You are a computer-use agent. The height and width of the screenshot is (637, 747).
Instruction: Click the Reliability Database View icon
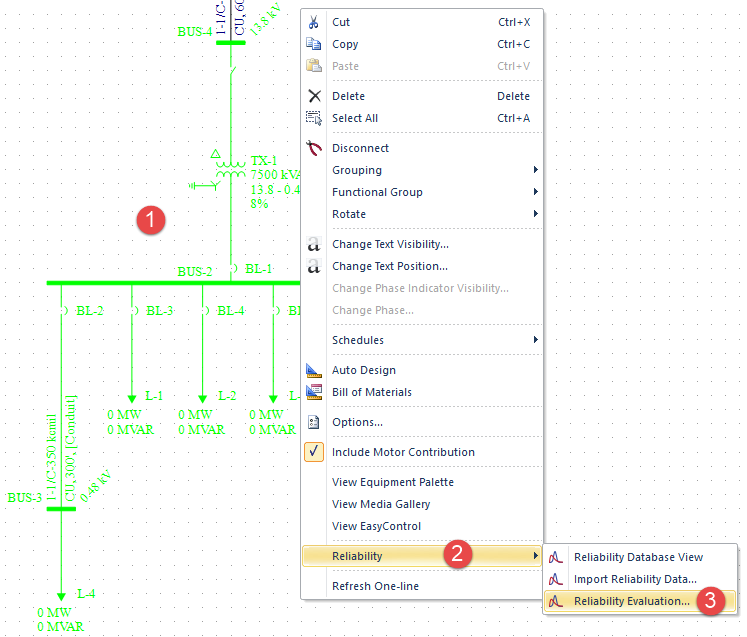[557, 557]
